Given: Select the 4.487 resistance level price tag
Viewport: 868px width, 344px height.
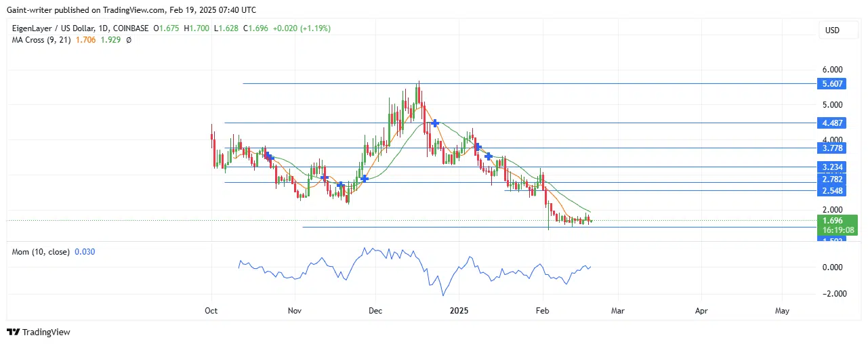Looking at the screenshot, I should click(x=831, y=123).
